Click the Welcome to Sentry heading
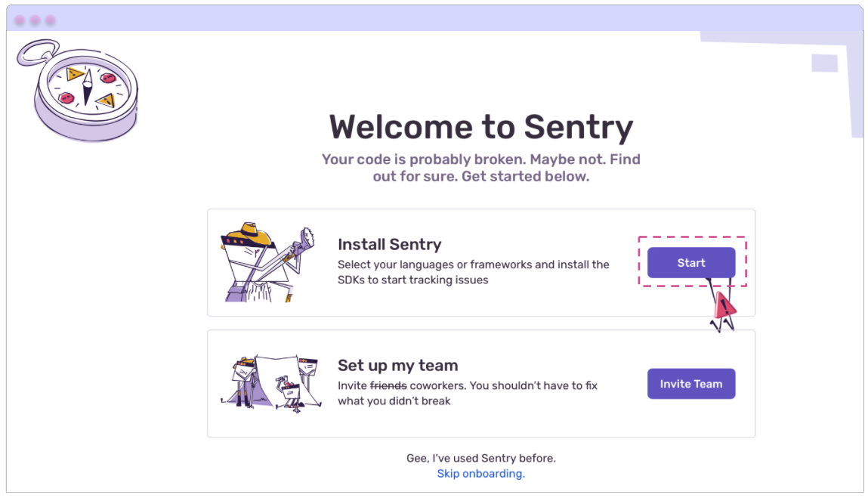868x498 pixels. coord(481,126)
